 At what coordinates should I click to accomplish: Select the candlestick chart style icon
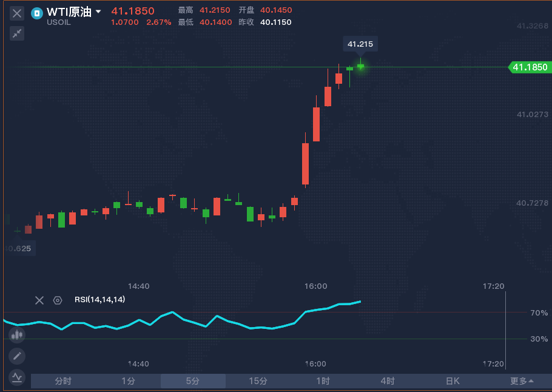(16, 335)
